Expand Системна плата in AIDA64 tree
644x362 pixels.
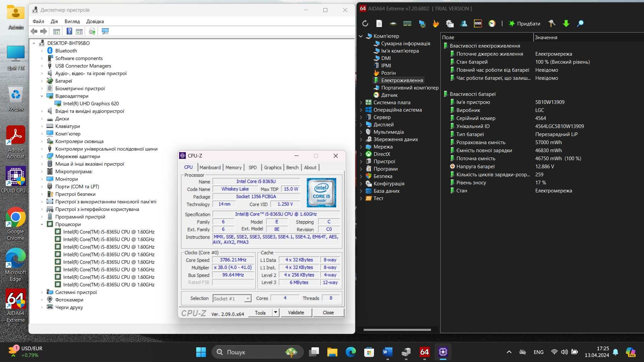[x=361, y=102]
